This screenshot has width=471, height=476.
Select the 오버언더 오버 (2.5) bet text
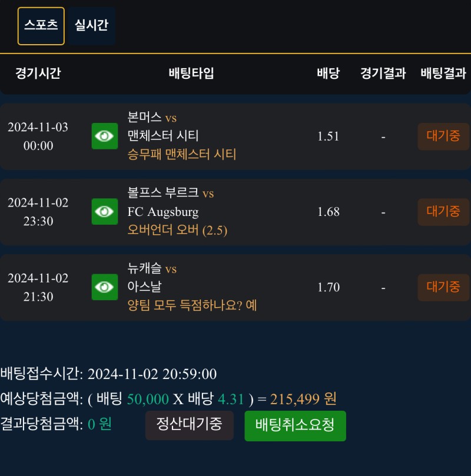pyautogui.click(x=177, y=230)
